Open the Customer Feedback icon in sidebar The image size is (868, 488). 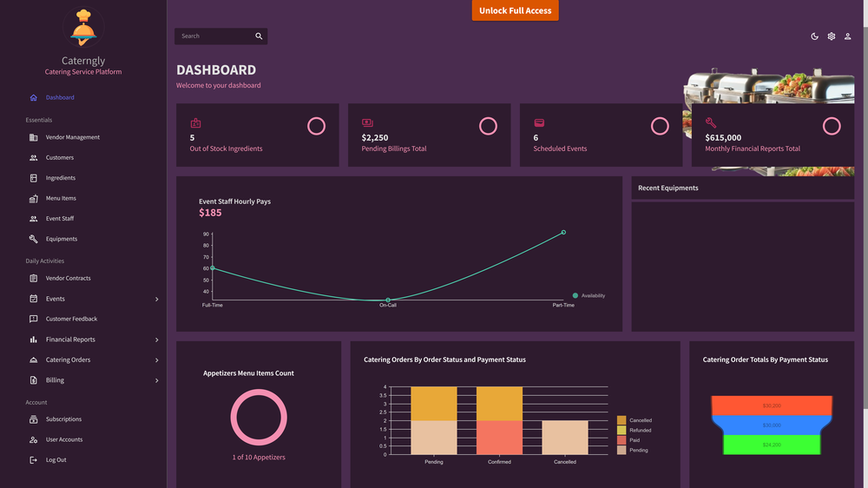coord(33,319)
